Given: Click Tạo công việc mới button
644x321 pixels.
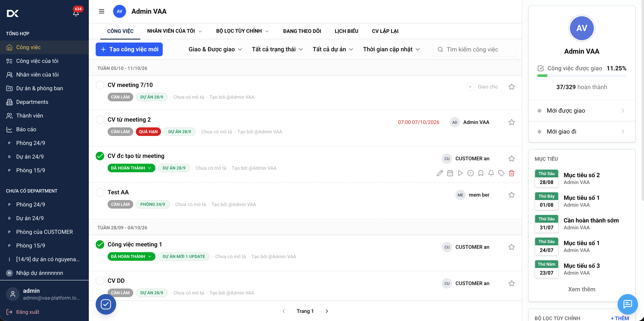Looking at the screenshot, I should coord(129,49).
